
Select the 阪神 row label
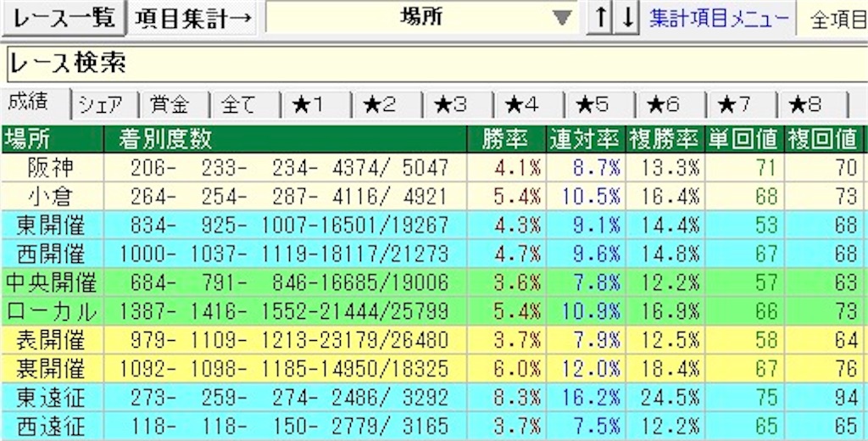52,168
